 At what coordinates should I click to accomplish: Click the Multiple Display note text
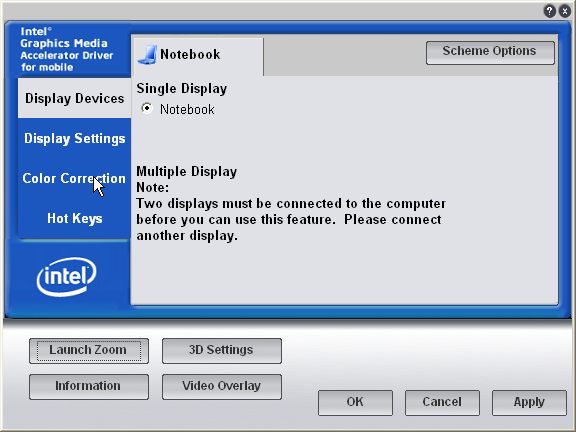coord(291,212)
